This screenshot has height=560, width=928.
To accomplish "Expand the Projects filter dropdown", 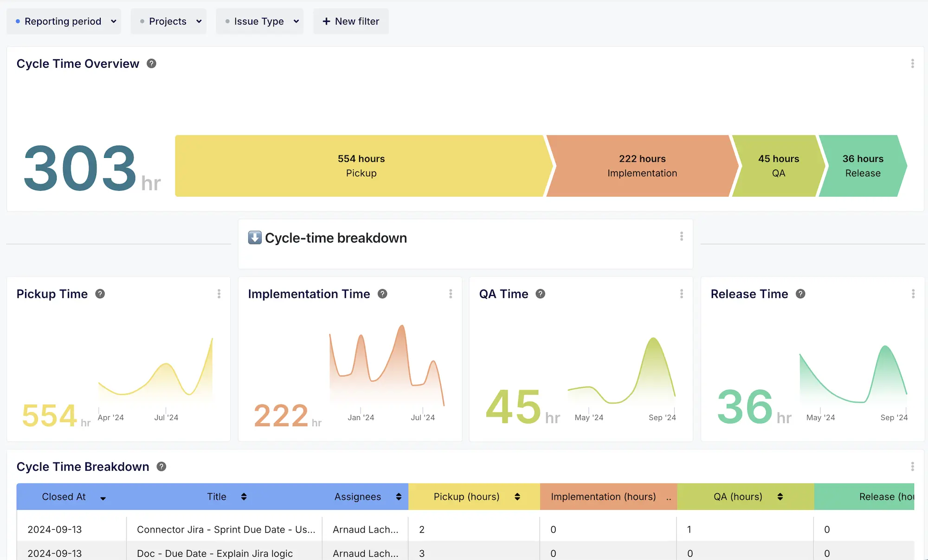I will coord(168,21).
